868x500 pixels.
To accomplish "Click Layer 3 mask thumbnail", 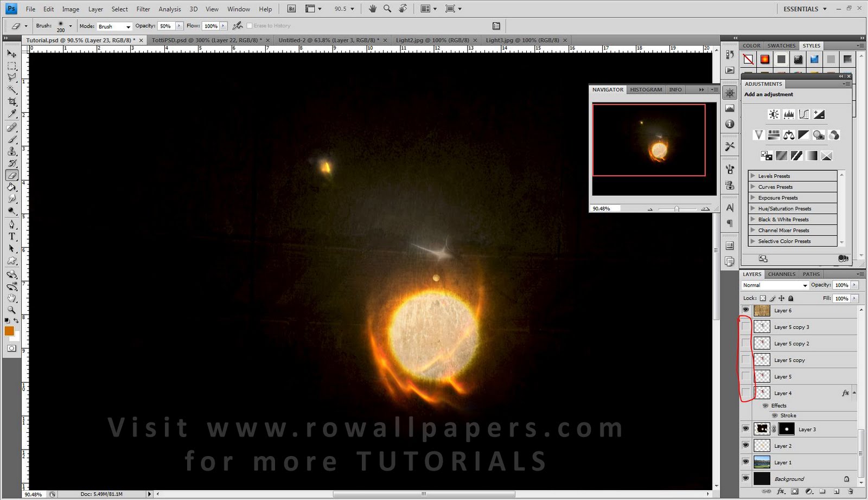I will coord(787,429).
